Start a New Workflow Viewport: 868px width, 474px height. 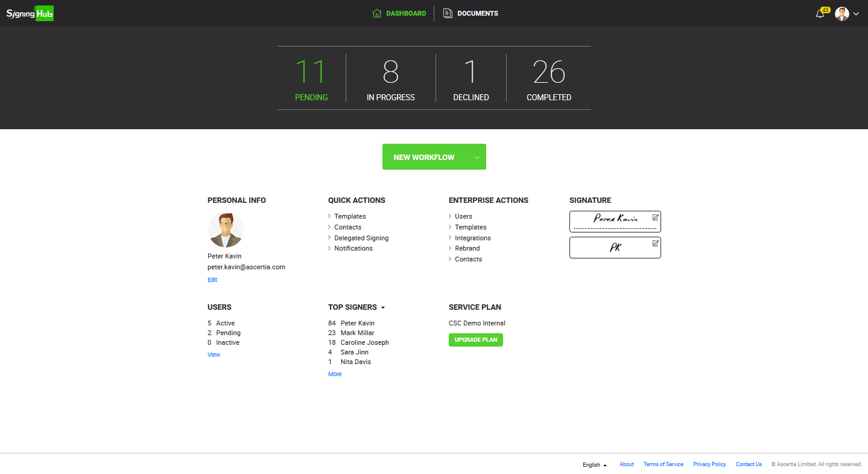[424, 158]
